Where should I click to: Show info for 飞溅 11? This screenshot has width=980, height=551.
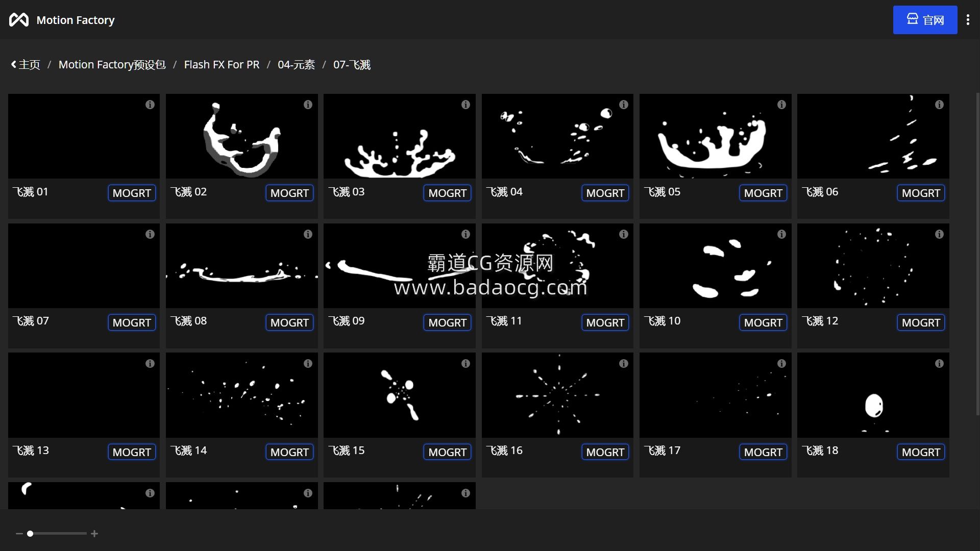[x=624, y=234]
